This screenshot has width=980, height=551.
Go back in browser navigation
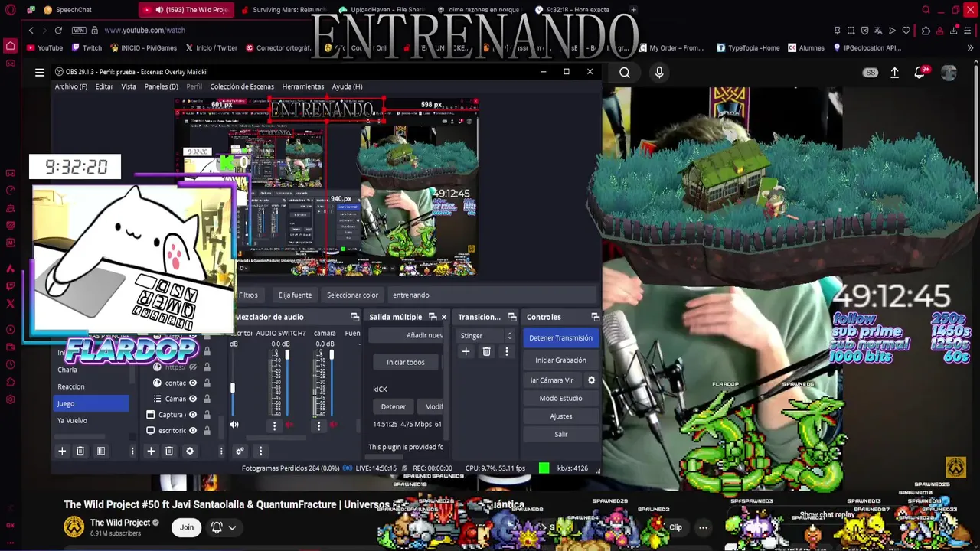point(31,30)
